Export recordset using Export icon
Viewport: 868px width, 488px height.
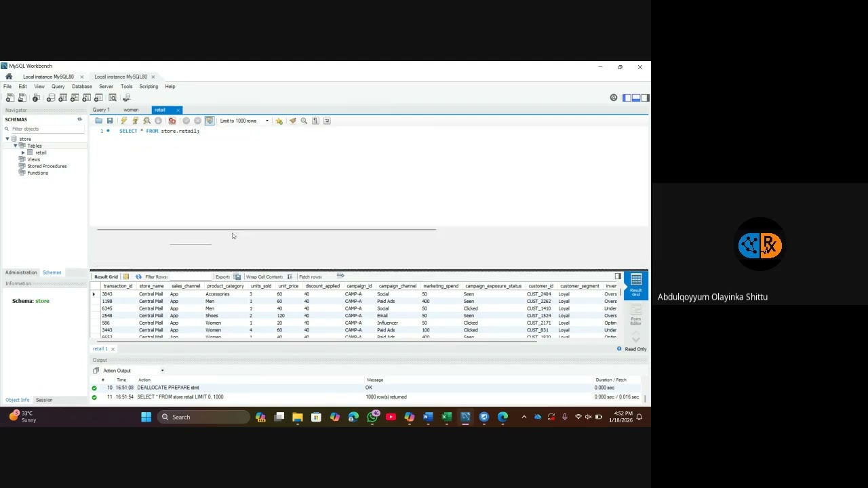237,277
